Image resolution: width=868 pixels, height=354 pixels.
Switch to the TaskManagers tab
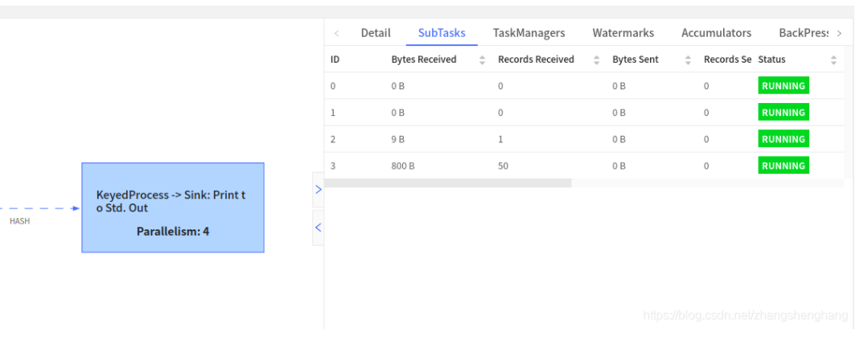[x=529, y=33]
